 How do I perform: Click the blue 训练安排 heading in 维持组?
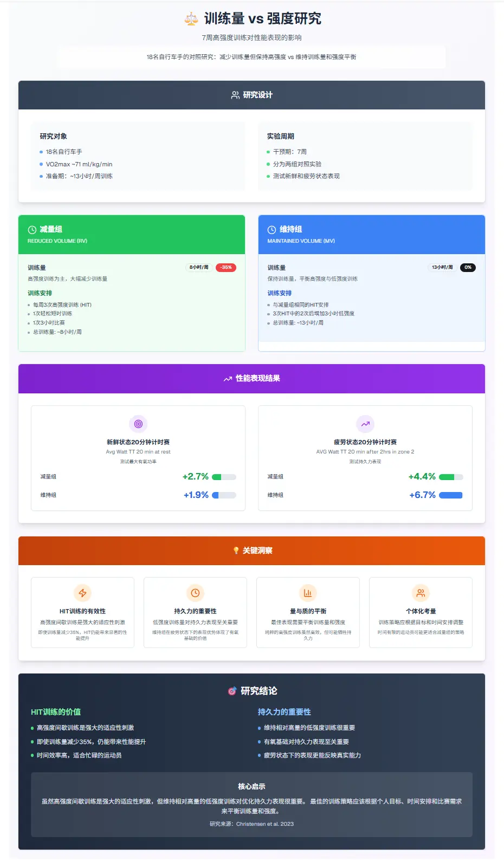[x=279, y=293]
